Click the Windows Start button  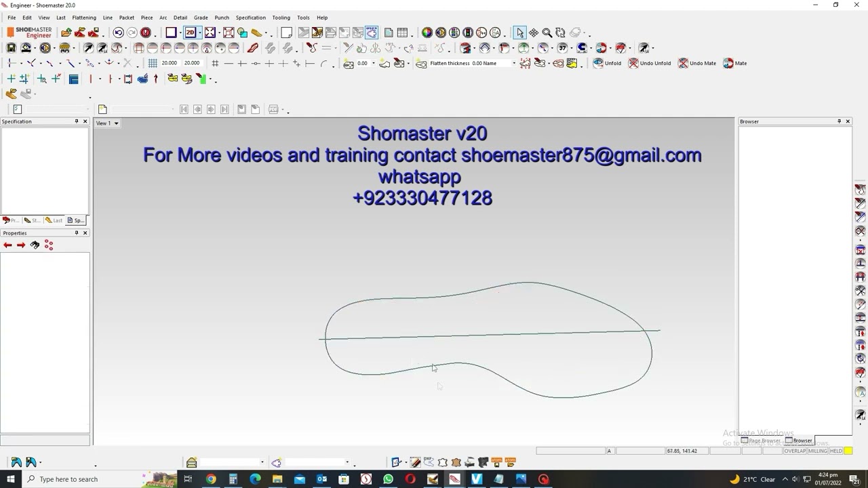click(x=11, y=479)
